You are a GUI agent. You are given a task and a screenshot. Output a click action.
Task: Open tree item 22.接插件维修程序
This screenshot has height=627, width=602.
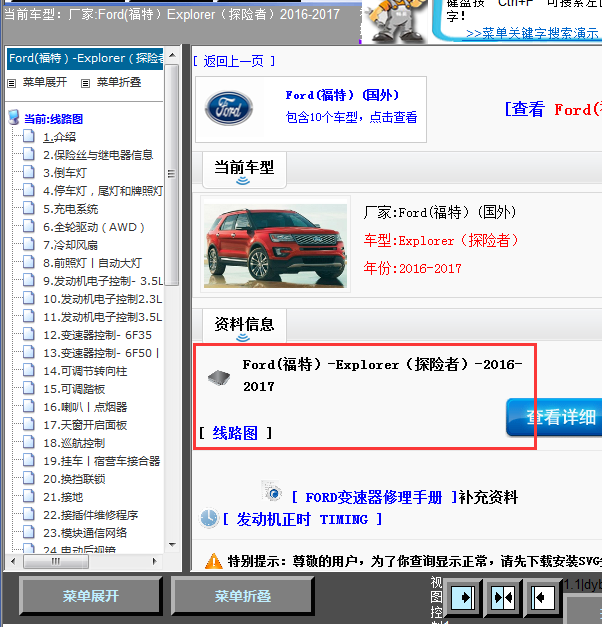pos(90,515)
